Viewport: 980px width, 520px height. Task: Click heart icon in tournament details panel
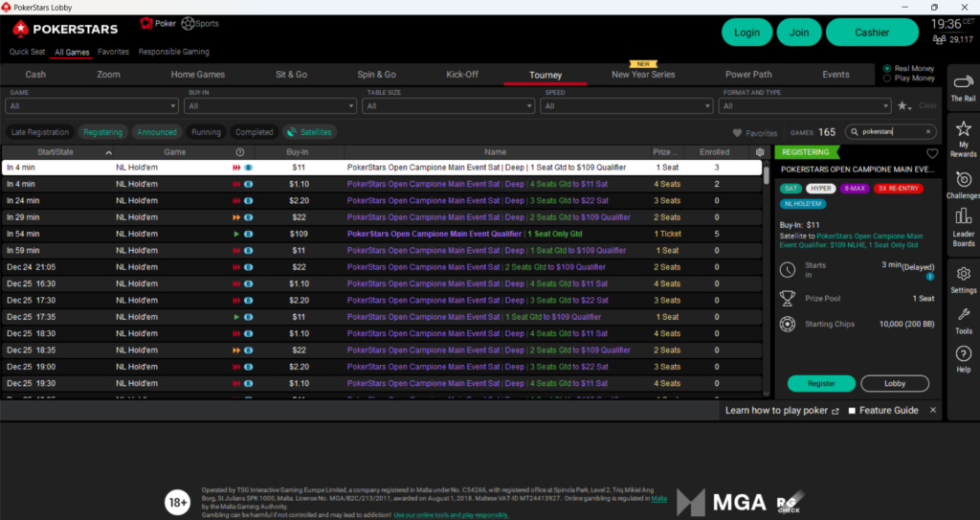932,153
